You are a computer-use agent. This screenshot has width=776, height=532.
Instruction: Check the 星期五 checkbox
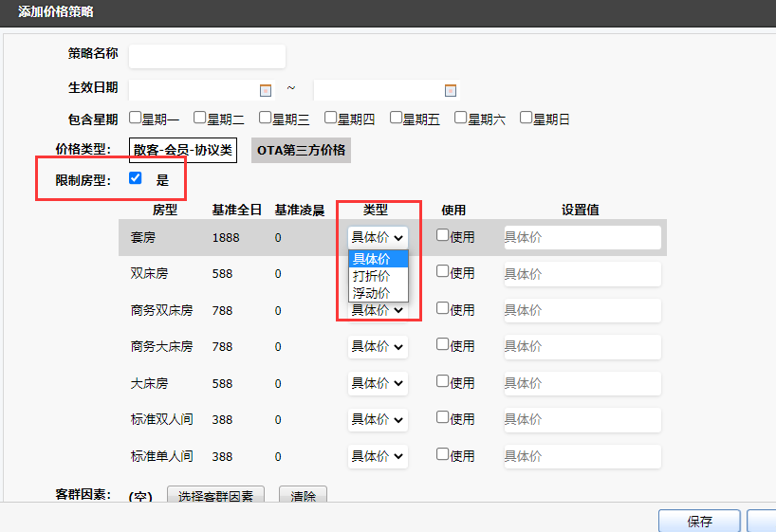coord(396,118)
